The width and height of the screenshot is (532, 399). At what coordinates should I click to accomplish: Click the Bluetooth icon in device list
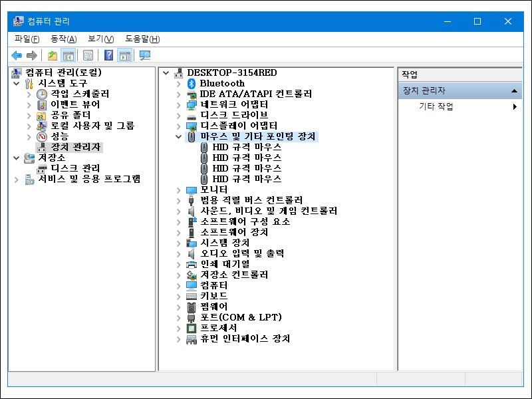[192, 84]
